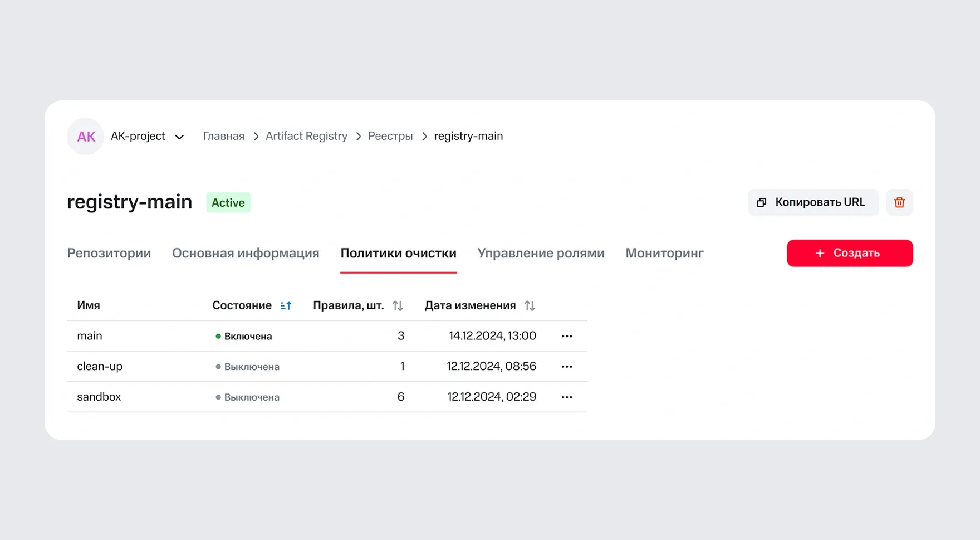Viewport: 980px width, 540px height.
Task: Sort by Дата изменения column icon
Action: click(x=530, y=305)
